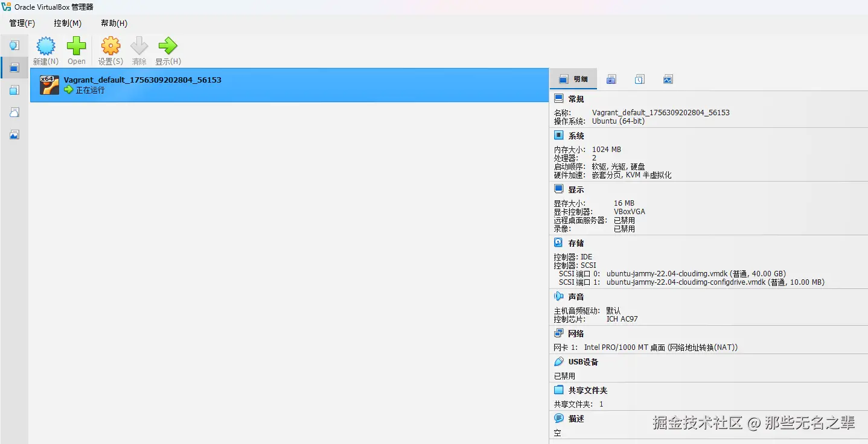Screen dimensions: 868x444
Task: Open the first sidebar tool with bubble icon
Action: click(14, 45)
